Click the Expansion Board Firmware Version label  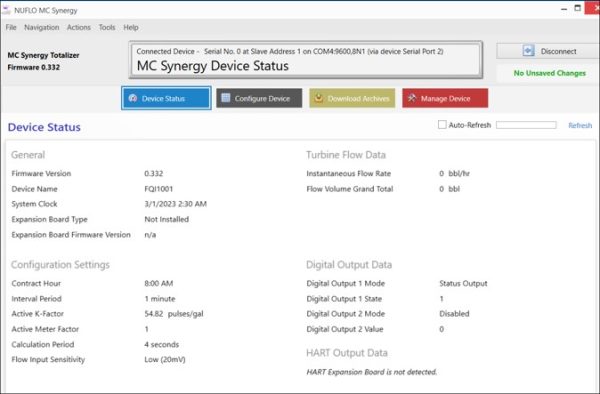pos(71,235)
